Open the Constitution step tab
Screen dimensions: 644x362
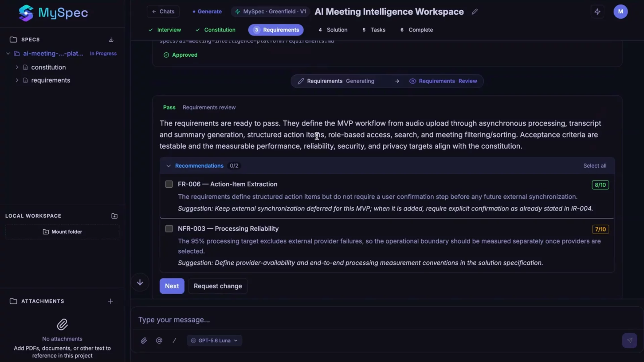click(215, 30)
